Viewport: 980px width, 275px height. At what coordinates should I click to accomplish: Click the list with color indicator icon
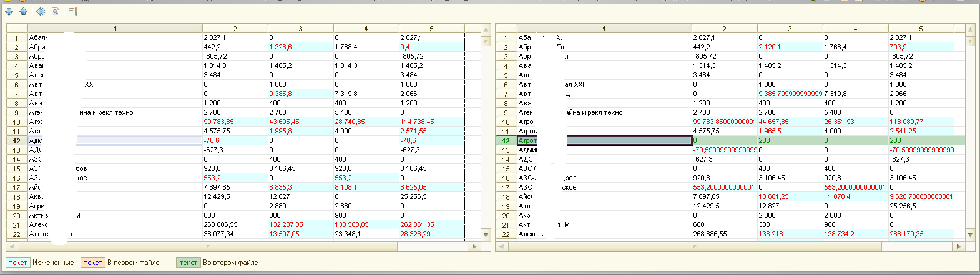[x=73, y=11]
